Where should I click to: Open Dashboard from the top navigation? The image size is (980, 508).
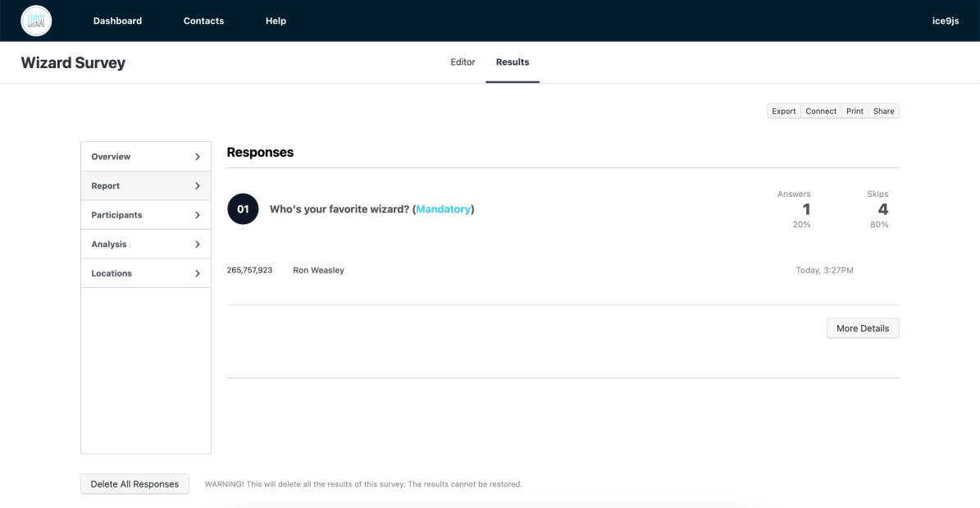117,21
